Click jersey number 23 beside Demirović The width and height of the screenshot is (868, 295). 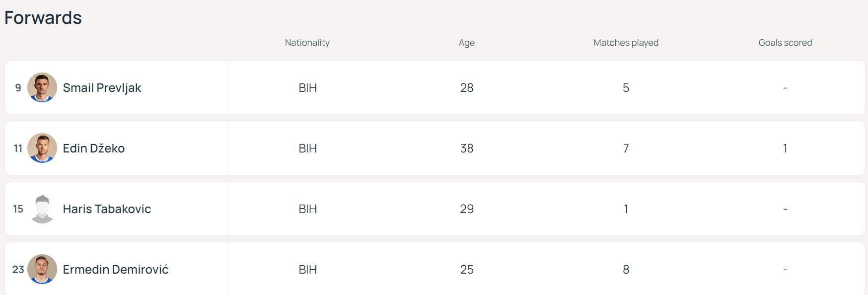18,270
